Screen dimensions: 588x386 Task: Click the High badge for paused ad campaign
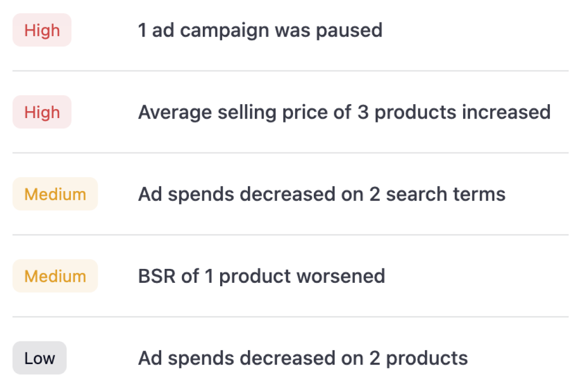click(x=42, y=30)
